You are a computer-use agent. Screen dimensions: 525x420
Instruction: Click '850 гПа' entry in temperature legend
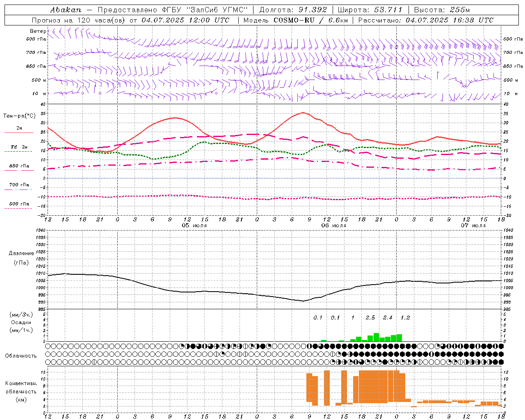pos(19,166)
